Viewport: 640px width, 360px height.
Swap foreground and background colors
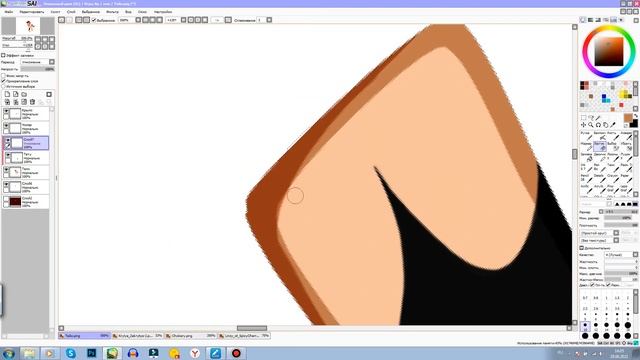click(636, 116)
